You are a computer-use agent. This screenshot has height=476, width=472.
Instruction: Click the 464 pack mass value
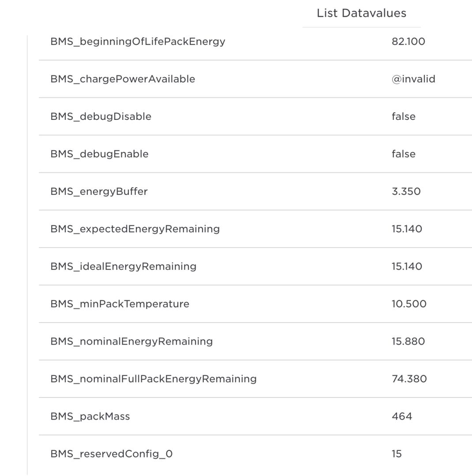coord(402,416)
